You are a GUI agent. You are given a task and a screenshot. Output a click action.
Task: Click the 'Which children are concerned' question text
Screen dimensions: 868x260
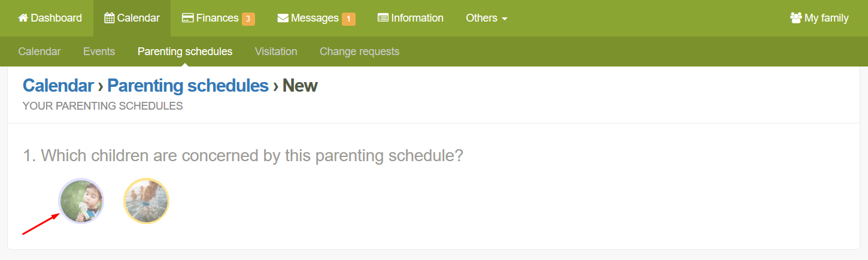click(243, 156)
